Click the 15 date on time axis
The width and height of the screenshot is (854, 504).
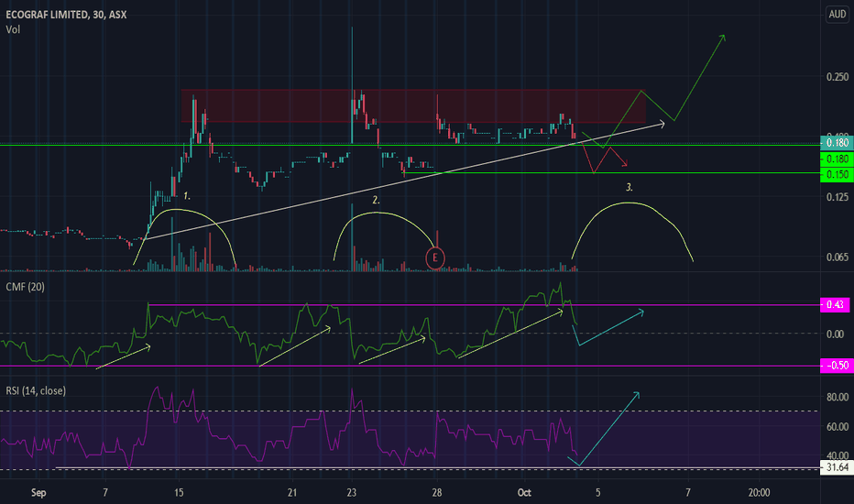[179, 493]
